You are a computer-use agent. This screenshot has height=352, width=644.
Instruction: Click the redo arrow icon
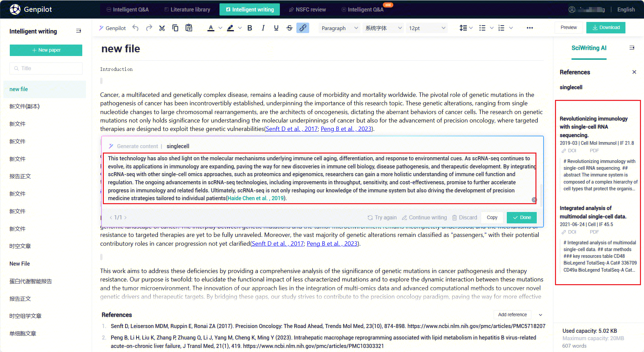pyautogui.click(x=149, y=28)
